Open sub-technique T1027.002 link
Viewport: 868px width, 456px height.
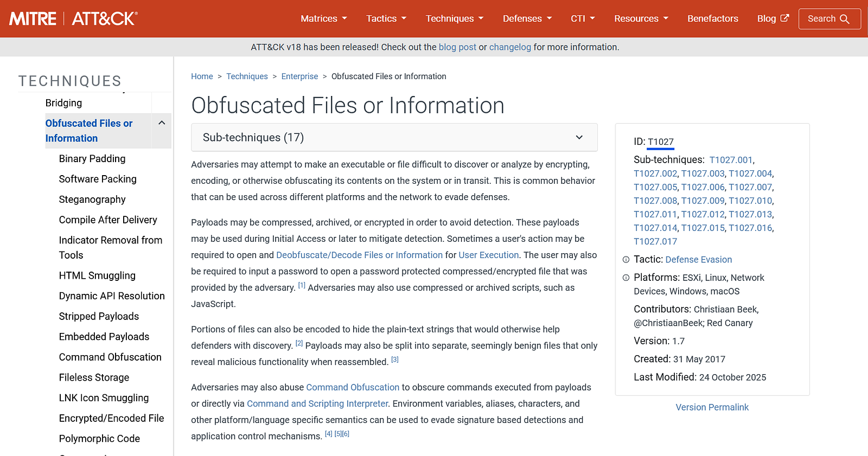click(x=655, y=174)
